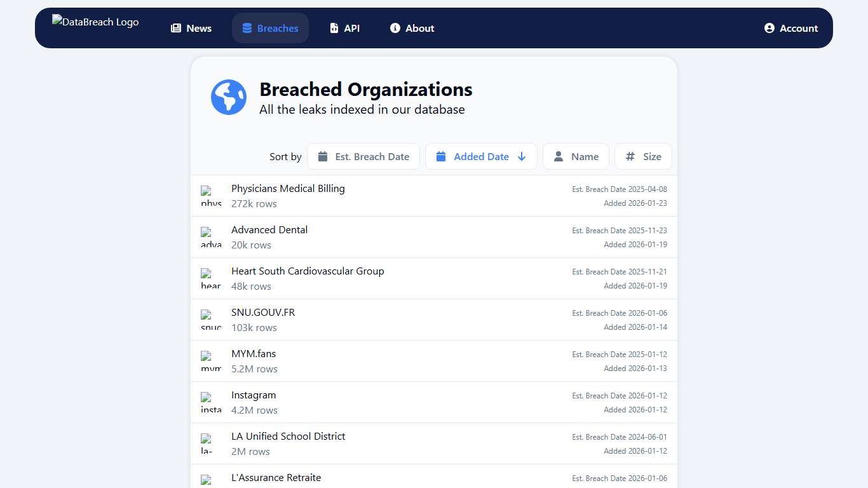868x488 pixels.
Task: Expand the Physicians Medical Billing entry
Action: (x=434, y=195)
